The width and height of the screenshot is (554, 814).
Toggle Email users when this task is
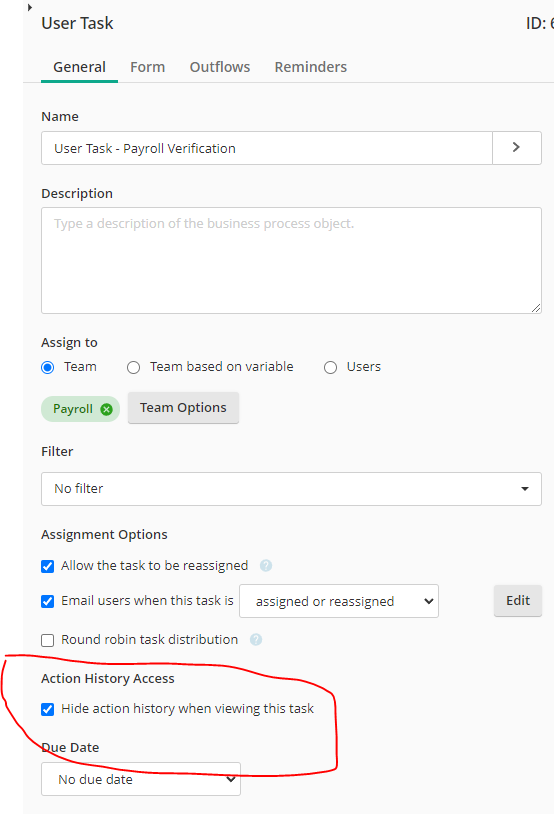tap(48, 601)
